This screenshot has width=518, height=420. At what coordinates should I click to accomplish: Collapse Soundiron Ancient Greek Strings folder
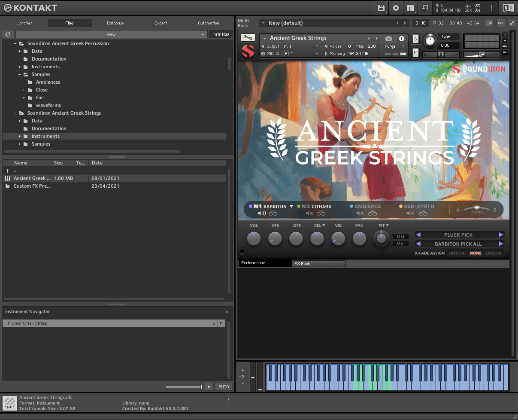click(15, 113)
